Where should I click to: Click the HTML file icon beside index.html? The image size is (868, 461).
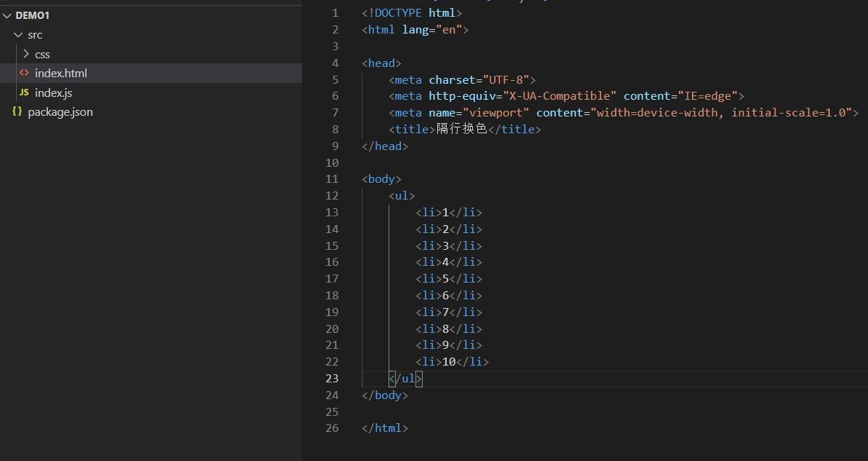24,73
